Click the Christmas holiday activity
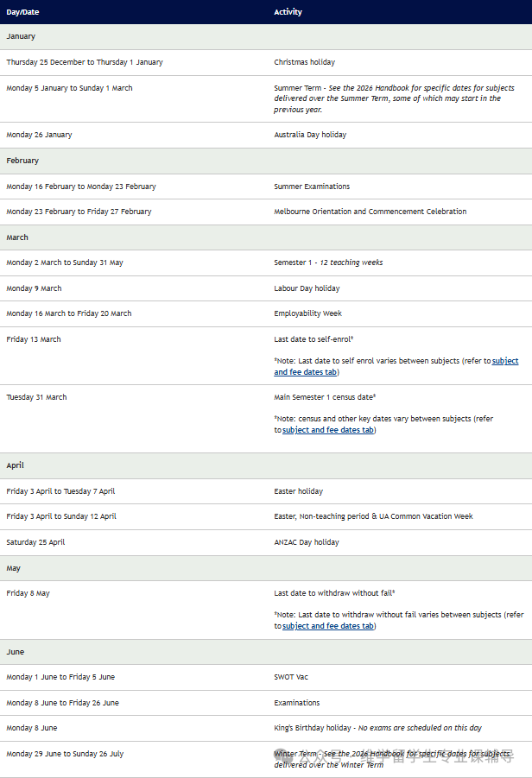 [x=304, y=62]
